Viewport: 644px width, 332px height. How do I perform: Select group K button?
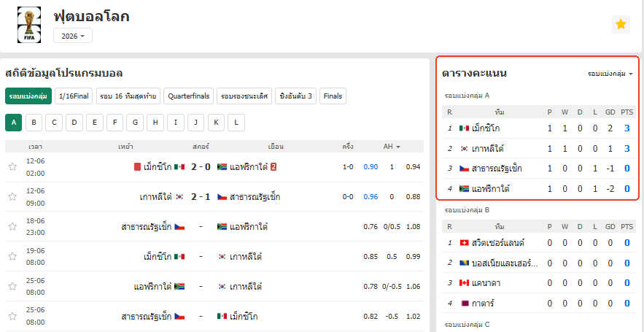(x=216, y=123)
